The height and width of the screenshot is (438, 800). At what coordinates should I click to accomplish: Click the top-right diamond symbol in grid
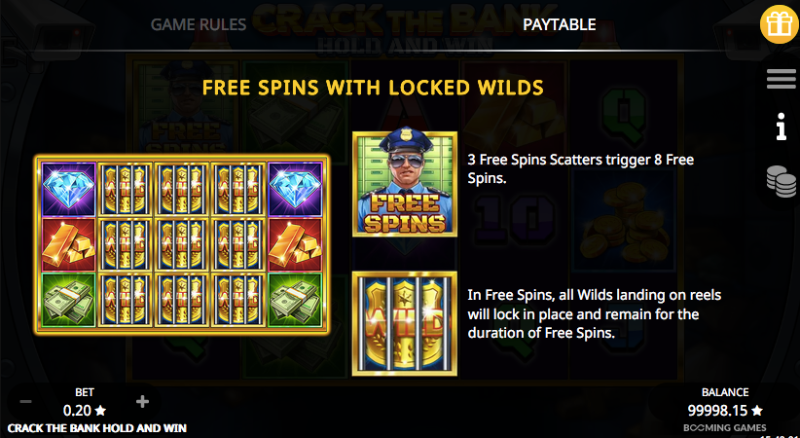(x=295, y=188)
